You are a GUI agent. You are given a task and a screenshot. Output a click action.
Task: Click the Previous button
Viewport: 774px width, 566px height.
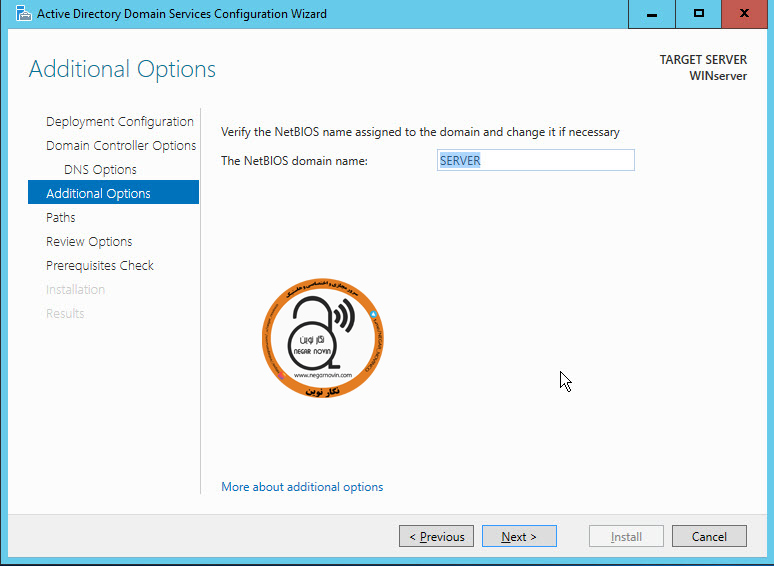[436, 536]
